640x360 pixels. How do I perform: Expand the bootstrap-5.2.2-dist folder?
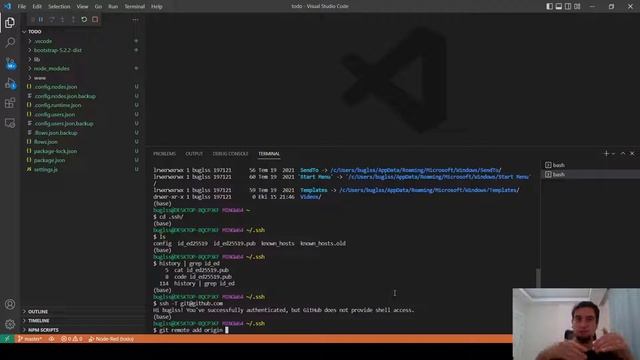(x=82, y=50)
